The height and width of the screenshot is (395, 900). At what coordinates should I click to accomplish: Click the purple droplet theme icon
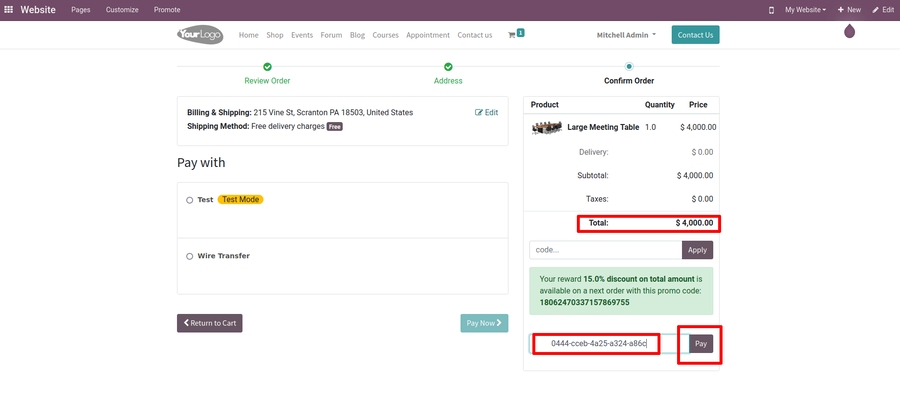click(x=849, y=31)
